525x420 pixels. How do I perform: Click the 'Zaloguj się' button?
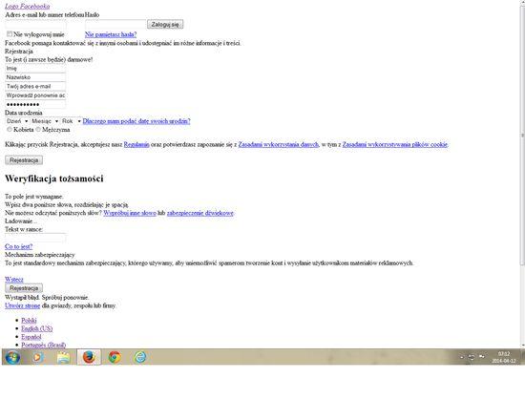pyautogui.click(x=165, y=24)
